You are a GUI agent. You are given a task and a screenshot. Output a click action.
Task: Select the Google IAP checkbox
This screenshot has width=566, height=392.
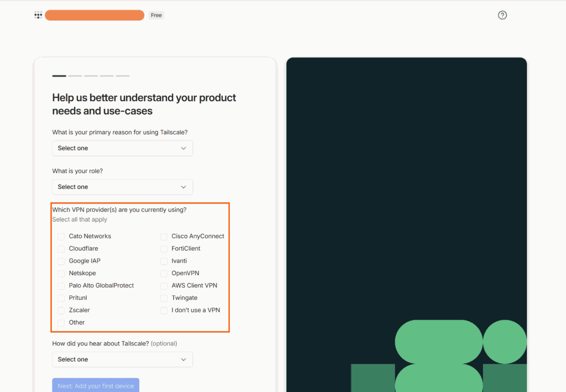[x=61, y=261]
